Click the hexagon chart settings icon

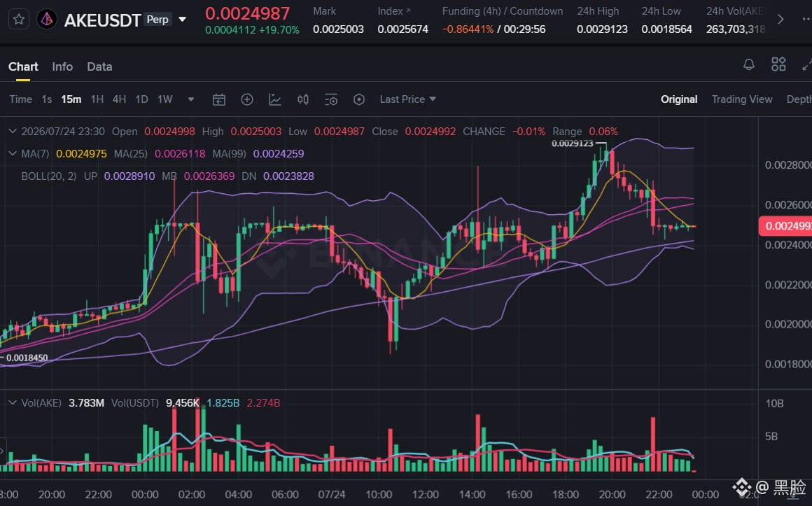tap(359, 99)
